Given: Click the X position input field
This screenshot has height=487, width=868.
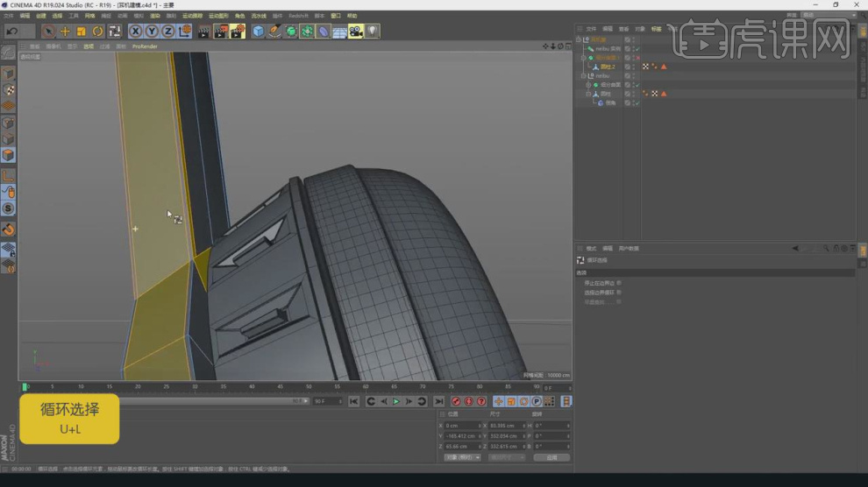Looking at the screenshot, I should tap(461, 425).
